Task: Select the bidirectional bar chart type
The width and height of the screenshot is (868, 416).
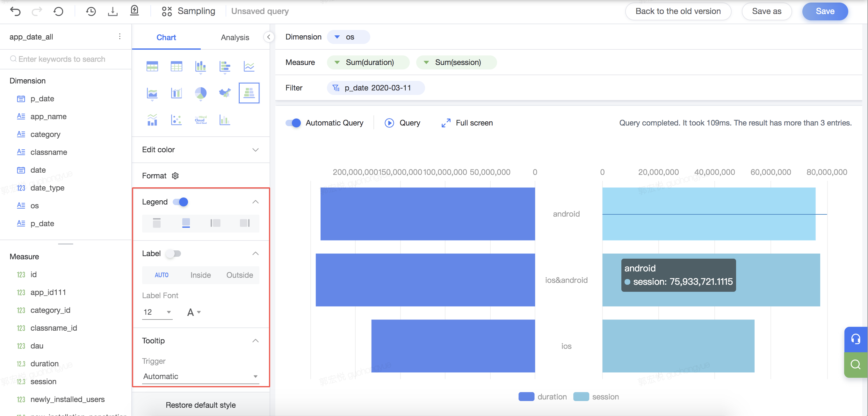Action: pos(249,93)
